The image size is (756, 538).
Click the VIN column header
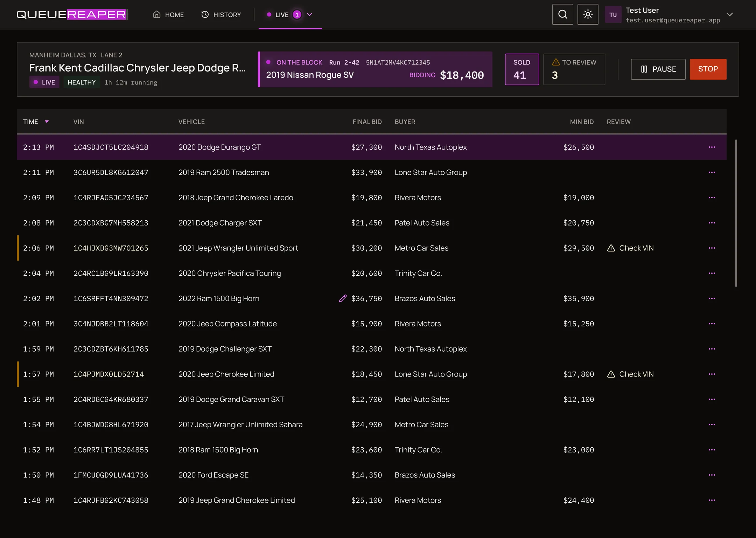pyautogui.click(x=78, y=122)
